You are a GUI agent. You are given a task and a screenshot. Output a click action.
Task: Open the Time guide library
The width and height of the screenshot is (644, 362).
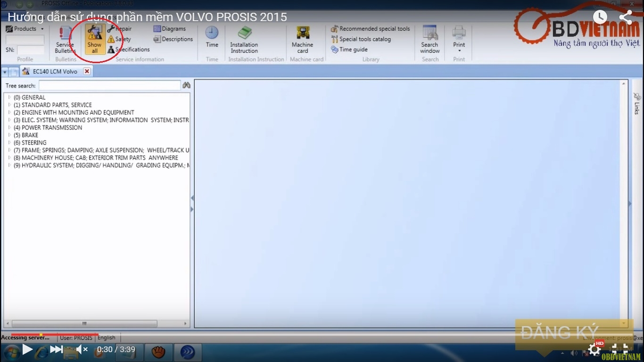(x=349, y=49)
